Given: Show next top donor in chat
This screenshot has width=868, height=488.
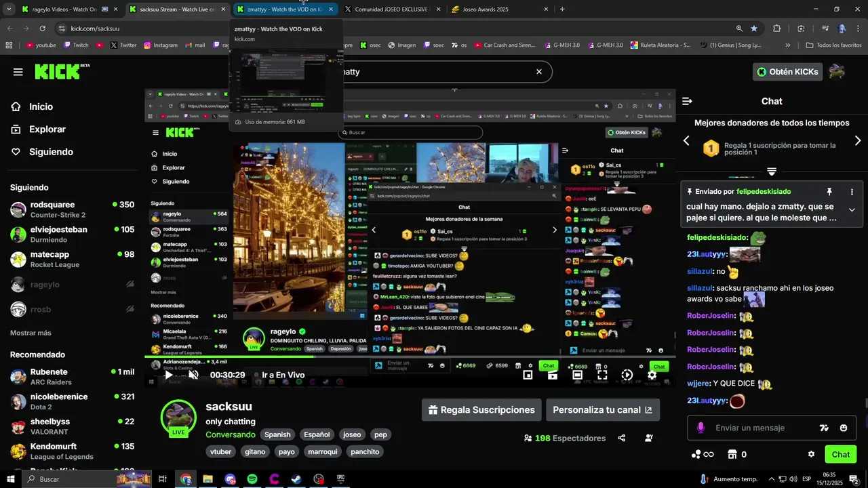Looking at the screenshot, I should 857,140.
